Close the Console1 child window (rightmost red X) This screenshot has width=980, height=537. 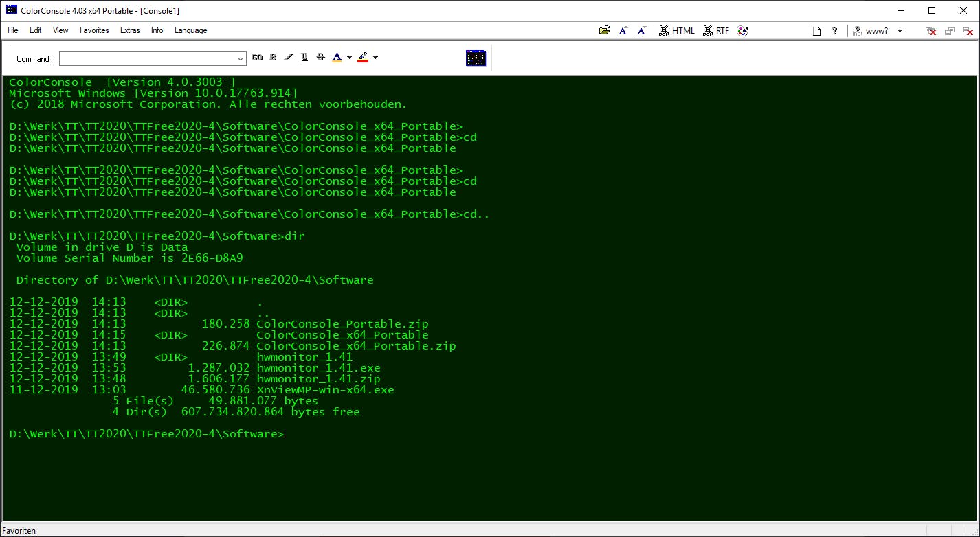coord(968,31)
